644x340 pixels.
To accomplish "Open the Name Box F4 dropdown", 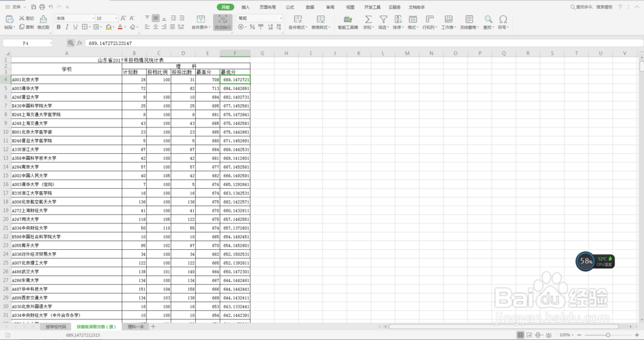I will [50, 43].
